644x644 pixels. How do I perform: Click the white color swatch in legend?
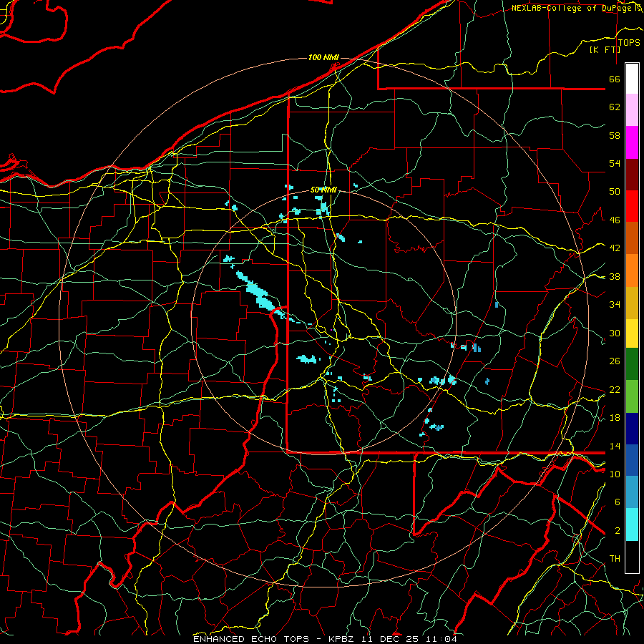pos(632,79)
